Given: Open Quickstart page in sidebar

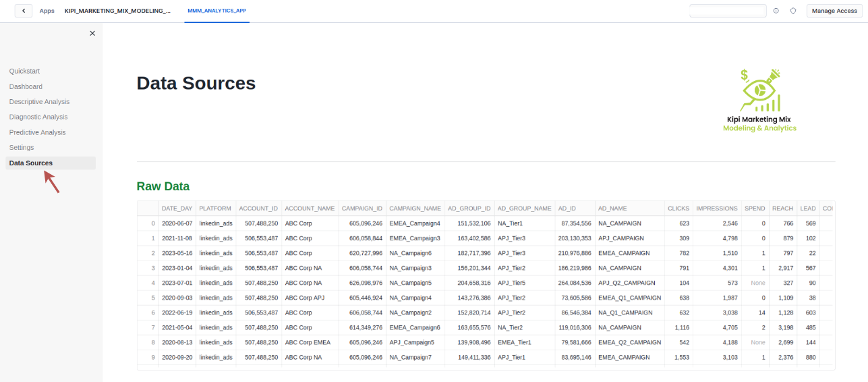Looking at the screenshot, I should point(25,71).
